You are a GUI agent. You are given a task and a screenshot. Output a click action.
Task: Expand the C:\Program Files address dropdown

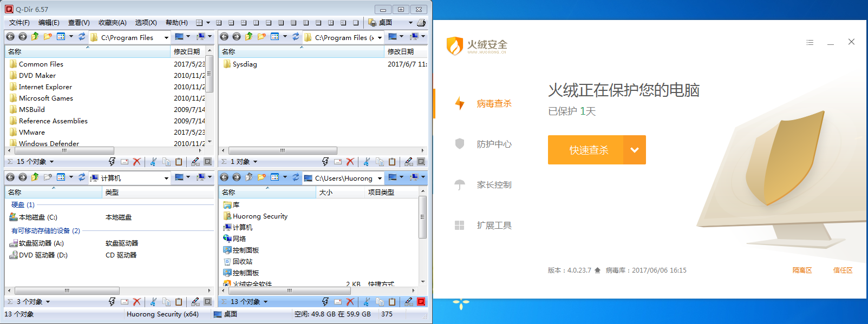click(x=166, y=38)
